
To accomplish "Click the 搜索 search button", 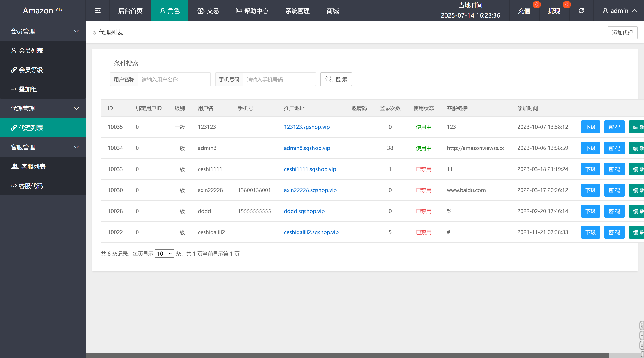I will click(x=336, y=79).
